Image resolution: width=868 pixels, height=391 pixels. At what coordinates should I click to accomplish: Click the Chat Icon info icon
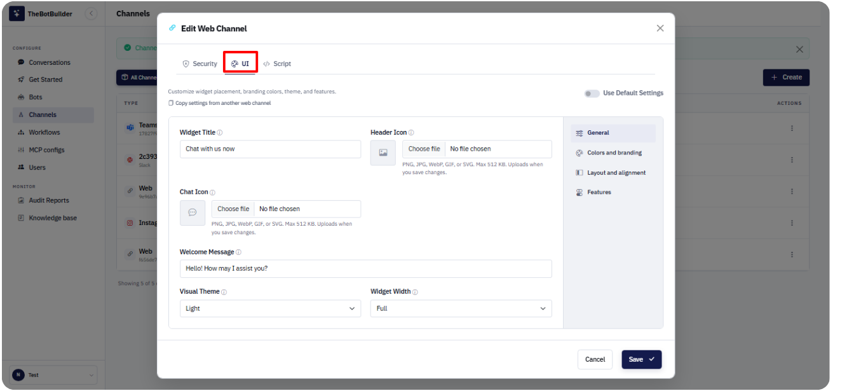pyautogui.click(x=212, y=193)
